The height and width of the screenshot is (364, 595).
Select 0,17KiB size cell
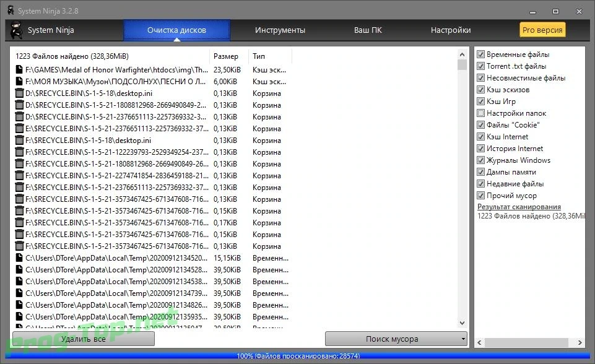tap(225, 222)
